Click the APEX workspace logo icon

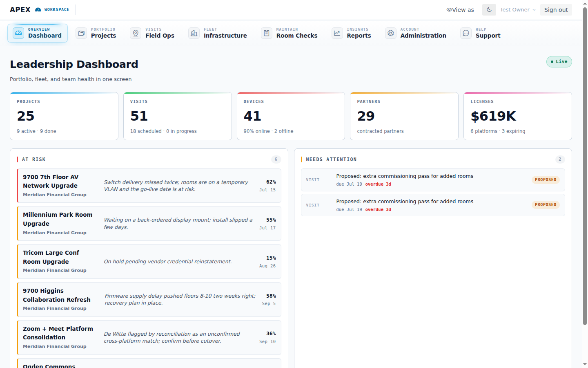click(x=38, y=9)
